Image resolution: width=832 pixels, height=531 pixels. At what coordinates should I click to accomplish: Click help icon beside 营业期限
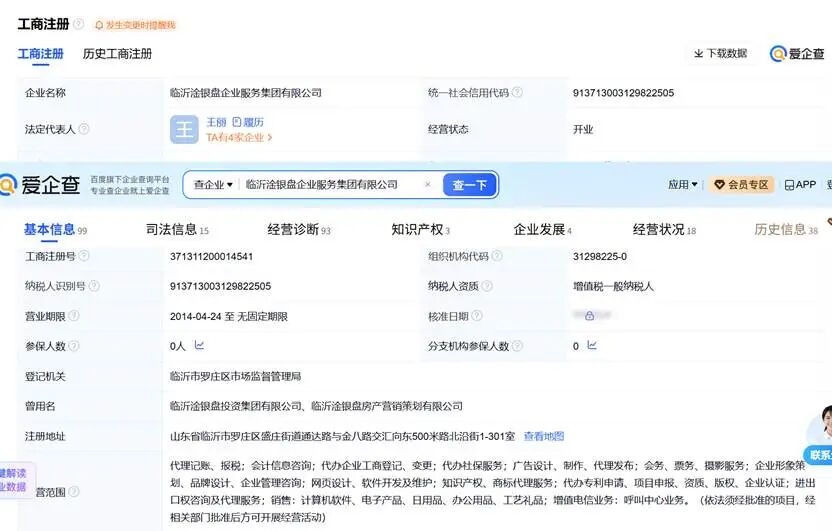coord(74,316)
